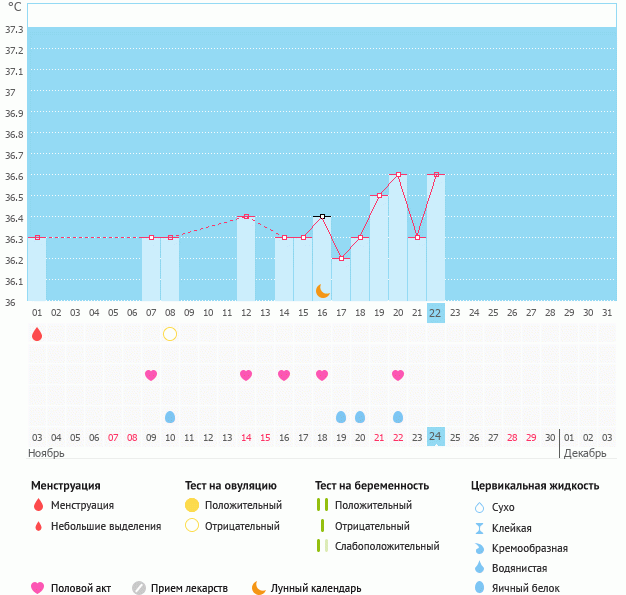Select the cervical fluid drop on cycle day 17
Screen dimensions: 626x595
tap(341, 416)
